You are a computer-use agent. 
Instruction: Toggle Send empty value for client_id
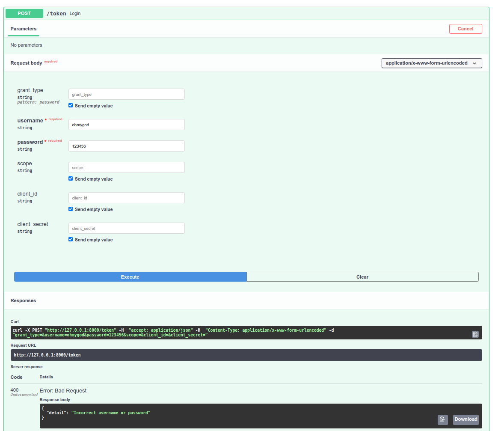tap(71, 209)
